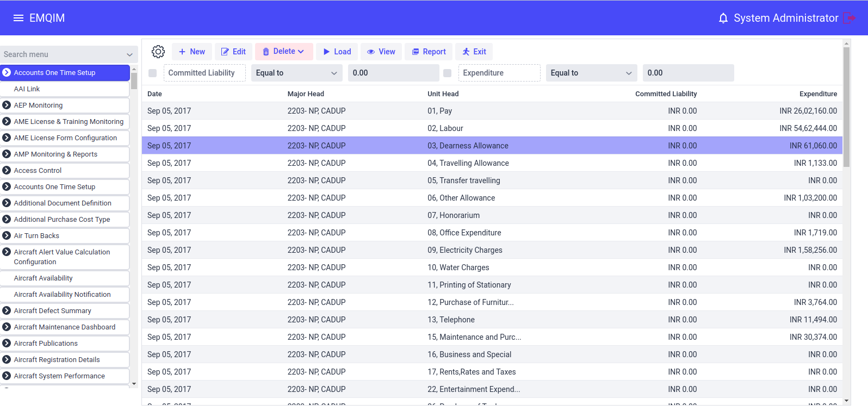This screenshot has width=868, height=411.
Task: Open Access Control menu
Action: (x=65, y=170)
